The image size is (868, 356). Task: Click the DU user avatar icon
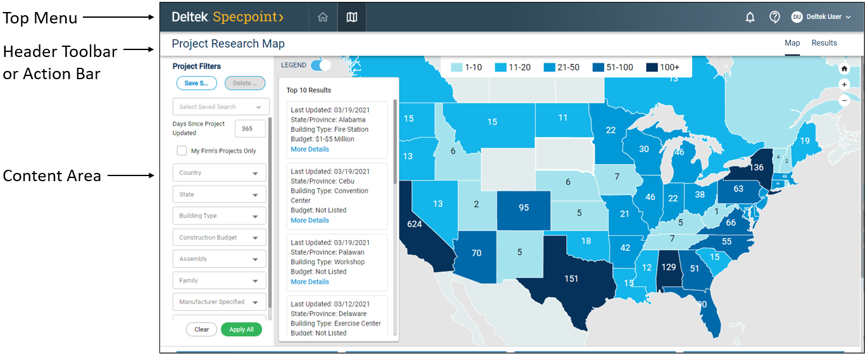click(797, 18)
